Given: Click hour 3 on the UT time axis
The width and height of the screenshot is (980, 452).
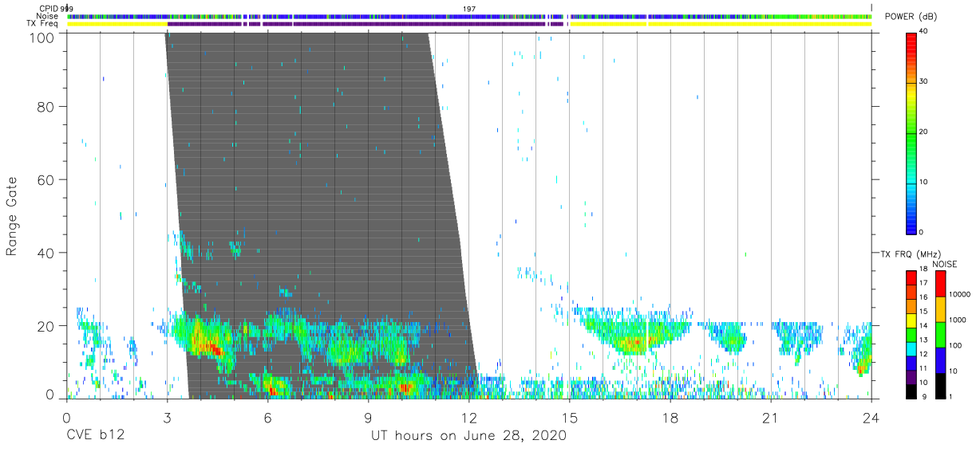Looking at the screenshot, I should click(x=167, y=418).
